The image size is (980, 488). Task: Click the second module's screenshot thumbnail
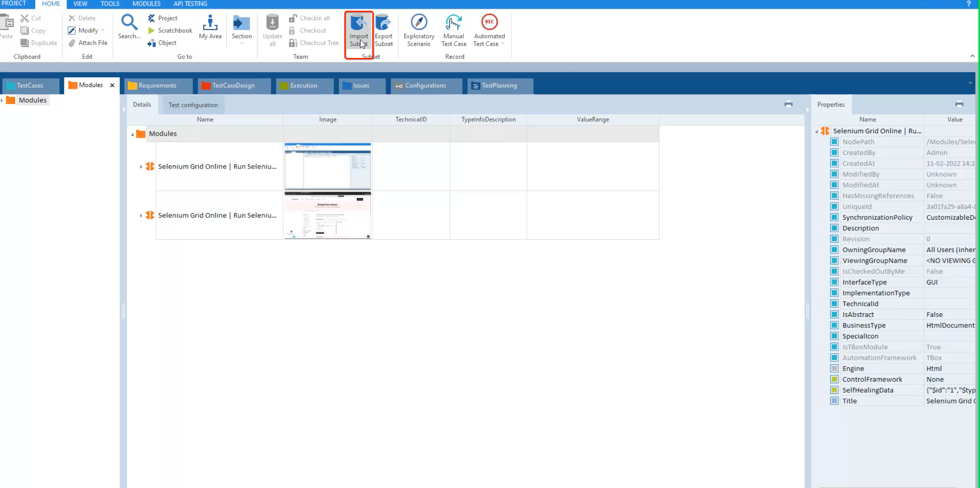click(327, 215)
